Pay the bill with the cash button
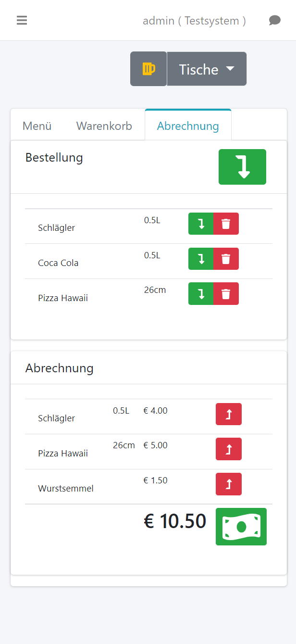 (241, 527)
